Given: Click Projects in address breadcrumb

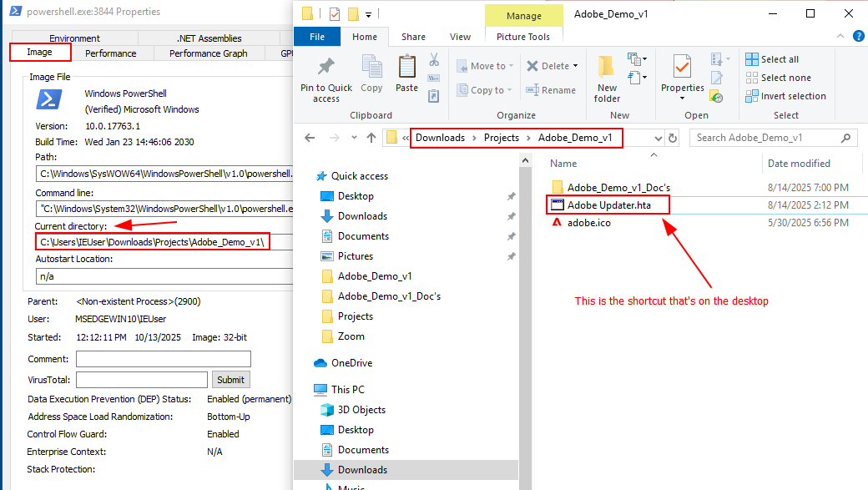Looking at the screenshot, I should pyautogui.click(x=502, y=138).
